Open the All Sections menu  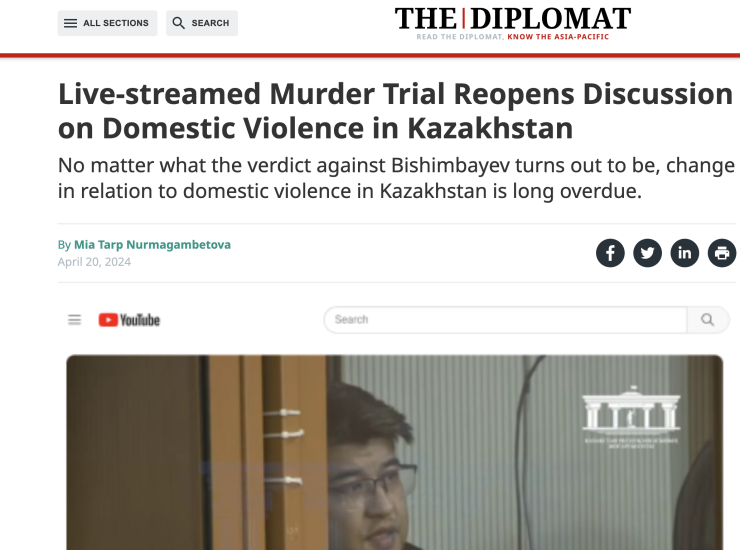(107, 23)
